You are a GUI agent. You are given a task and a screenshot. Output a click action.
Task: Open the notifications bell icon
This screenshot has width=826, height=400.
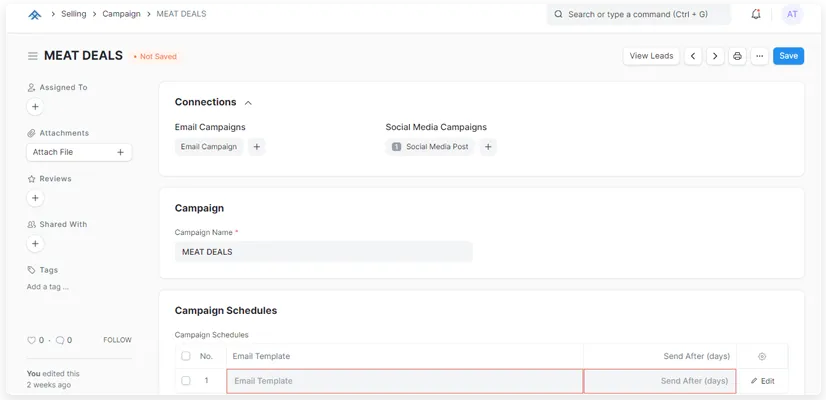[x=755, y=14]
